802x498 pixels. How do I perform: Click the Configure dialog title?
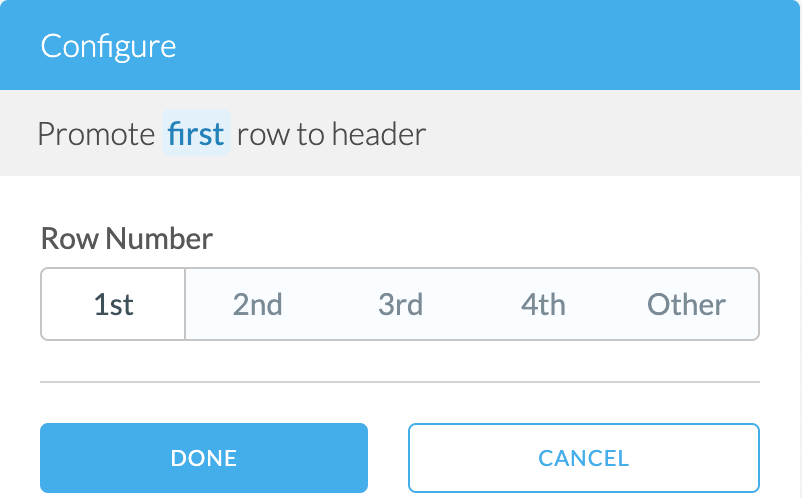pos(108,46)
